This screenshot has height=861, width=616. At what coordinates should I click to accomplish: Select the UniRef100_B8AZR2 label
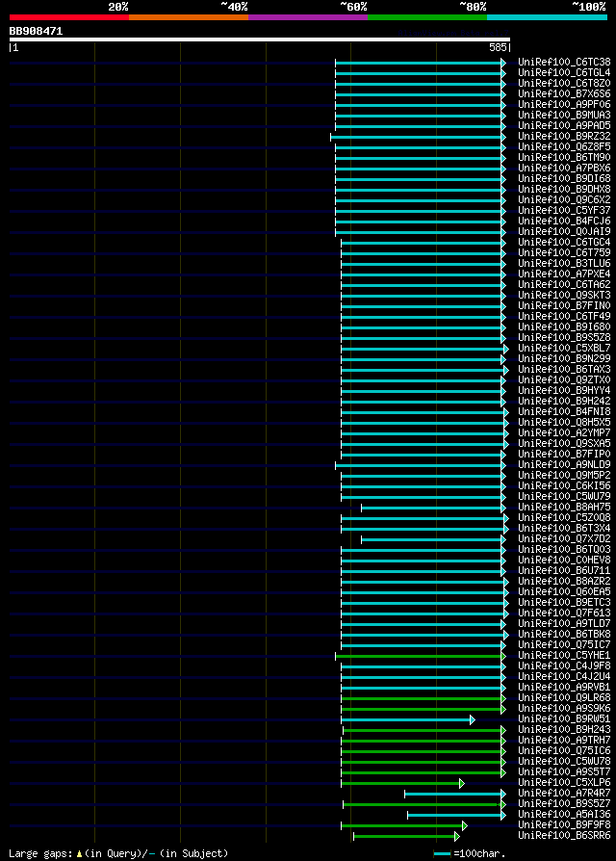[x=564, y=581]
